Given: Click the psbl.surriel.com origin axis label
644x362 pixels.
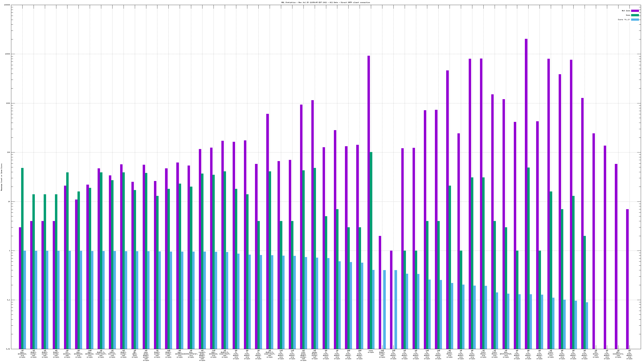Looking at the screenshot, I should click(112, 354).
